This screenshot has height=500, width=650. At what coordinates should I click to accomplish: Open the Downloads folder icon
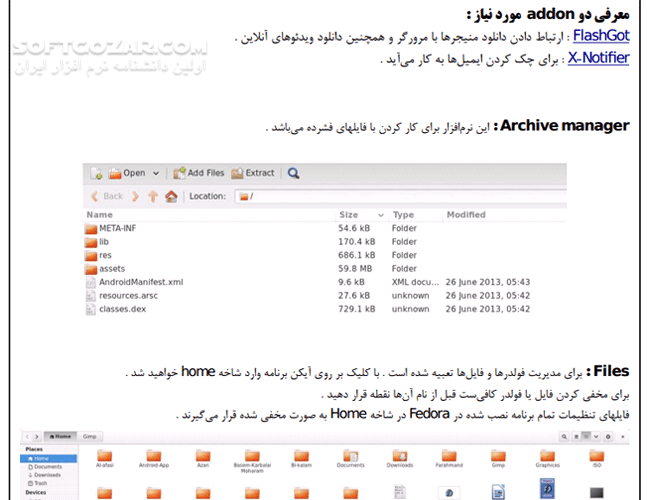point(400,459)
